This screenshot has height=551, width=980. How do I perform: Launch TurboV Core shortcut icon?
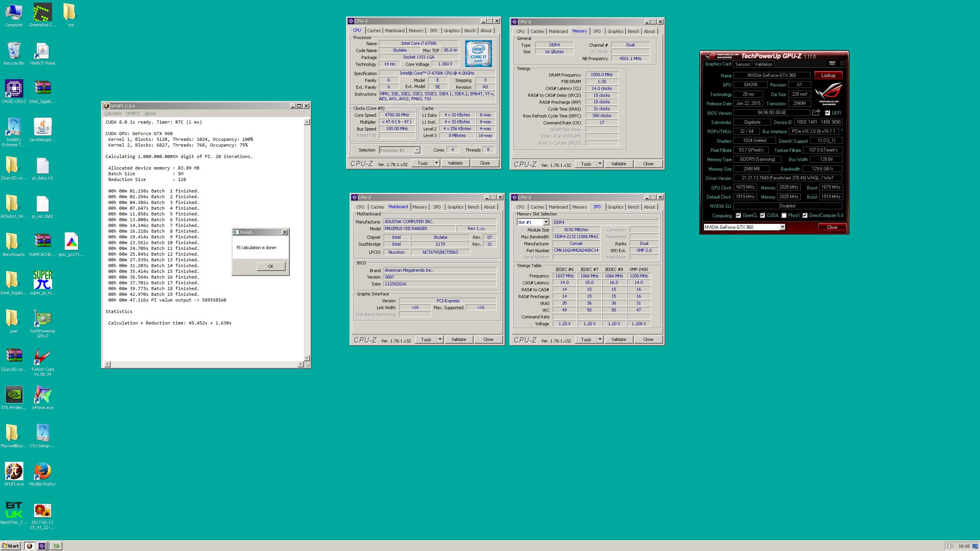pos(42,362)
